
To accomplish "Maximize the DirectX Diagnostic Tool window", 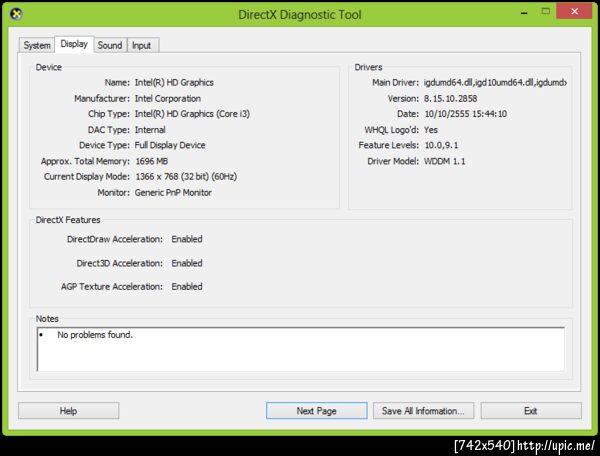I will (546, 11).
